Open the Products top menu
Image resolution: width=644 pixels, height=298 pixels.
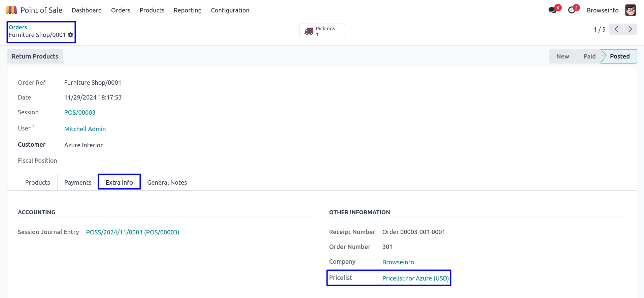152,10
